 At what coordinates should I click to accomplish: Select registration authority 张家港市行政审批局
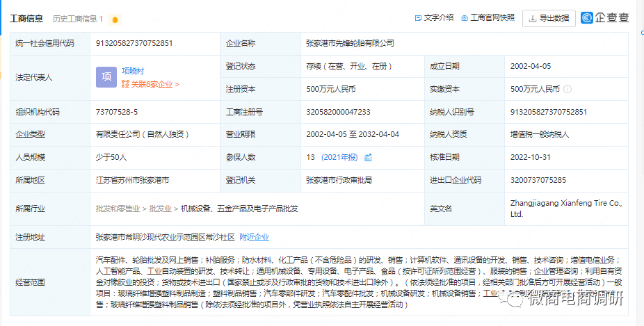(339, 180)
